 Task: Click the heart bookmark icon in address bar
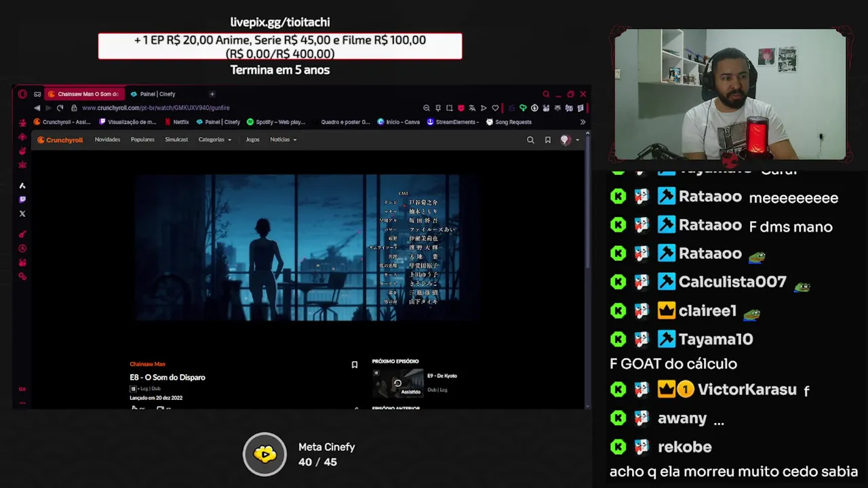click(495, 108)
